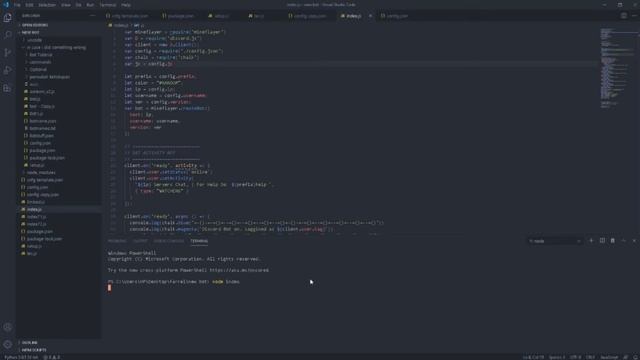Collapse the NEW BOT folder section
This screenshot has width=640, height=360.
pos(59,32)
